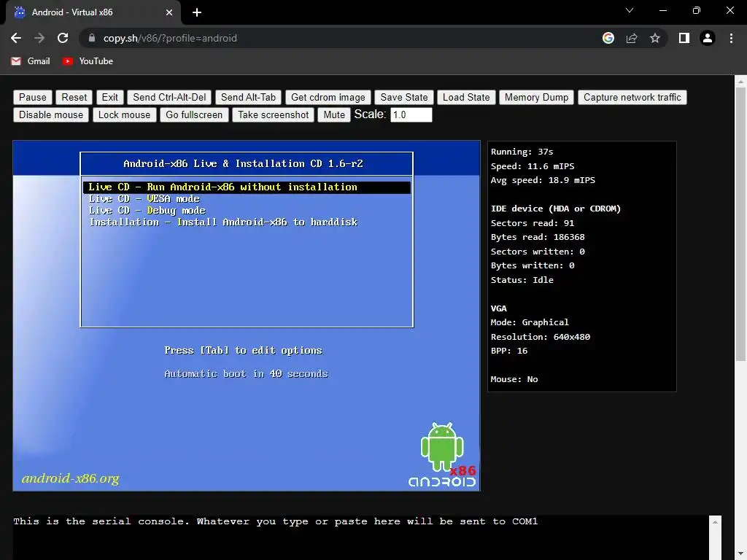Click the page vertical scrollbar
This screenshot has width=747, height=560.
pos(741,224)
